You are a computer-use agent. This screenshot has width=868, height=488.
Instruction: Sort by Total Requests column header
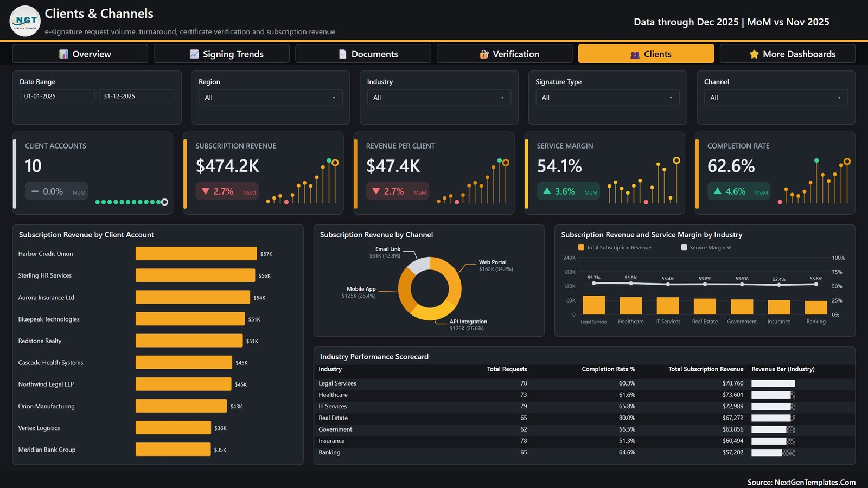[507, 369]
